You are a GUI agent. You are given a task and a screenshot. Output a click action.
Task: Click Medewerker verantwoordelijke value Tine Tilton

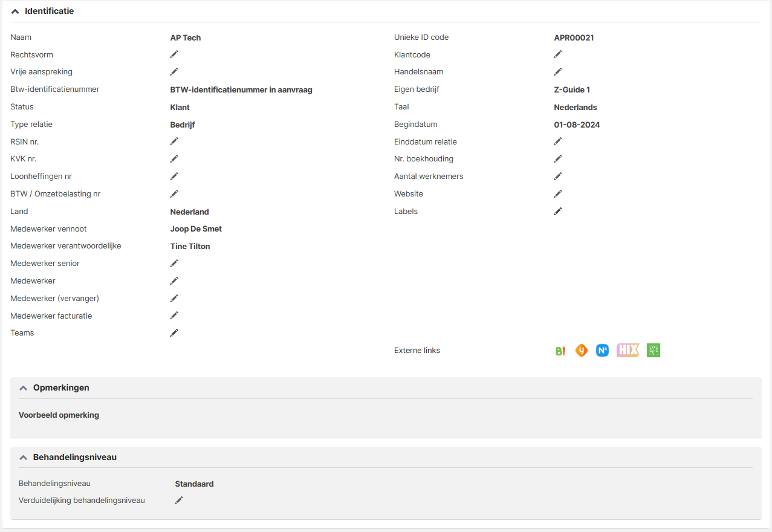[x=190, y=247]
